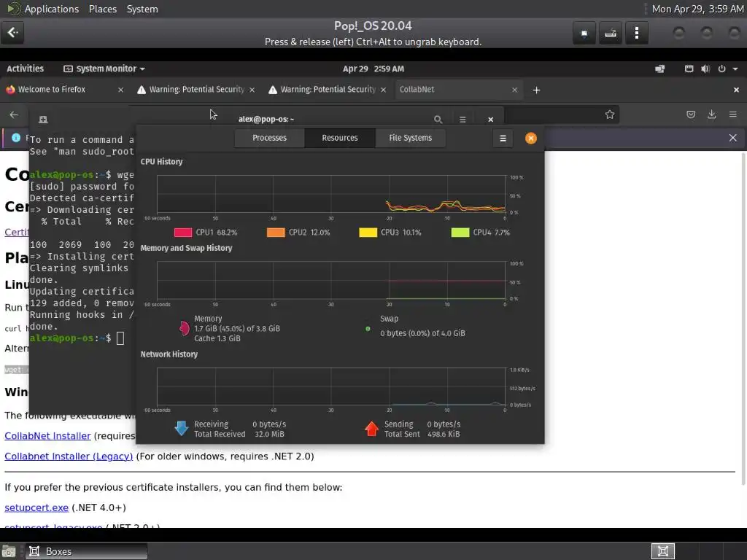Image resolution: width=747 pixels, height=560 pixels.
Task: Bookmark page with Firefox star icon
Action: click(x=609, y=114)
